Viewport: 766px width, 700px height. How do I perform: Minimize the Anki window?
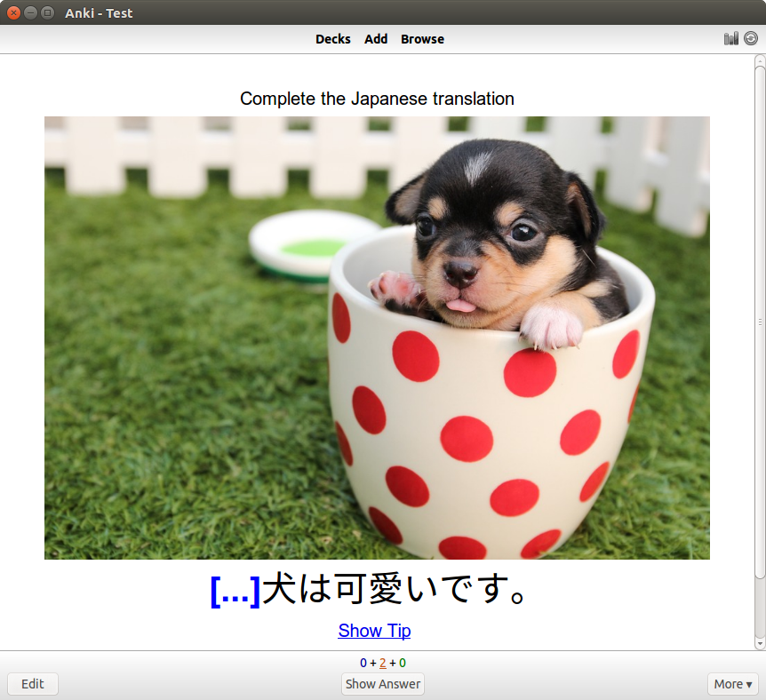[x=31, y=12]
